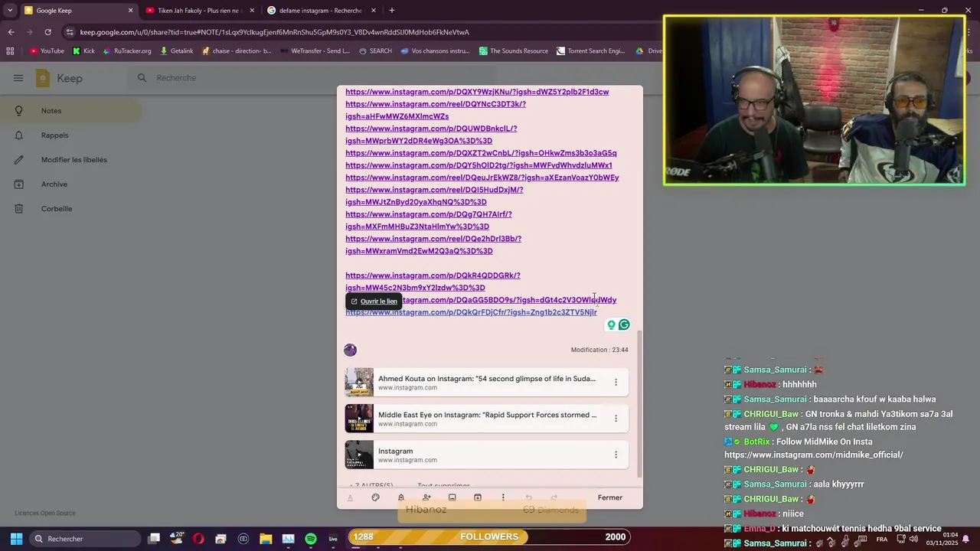
Task: Click the notification bell in system tray
Action: (965, 539)
